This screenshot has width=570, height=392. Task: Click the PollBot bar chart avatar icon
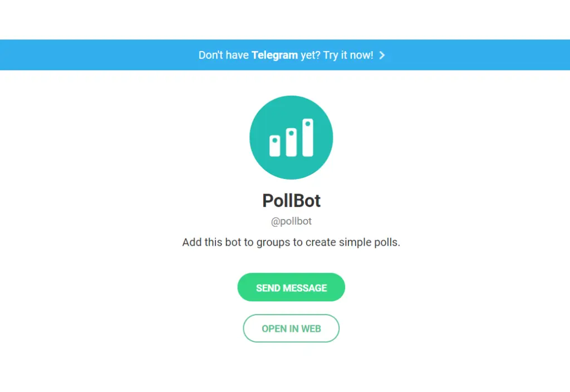point(291,137)
